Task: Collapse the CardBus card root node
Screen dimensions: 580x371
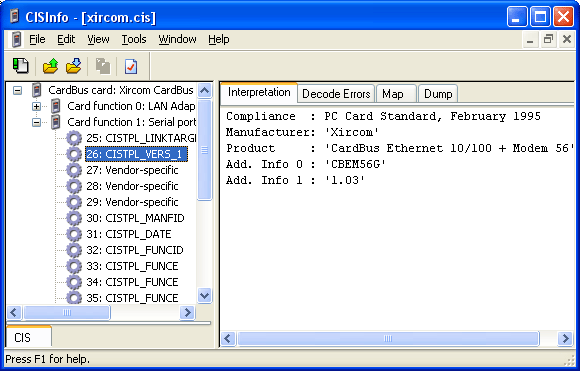Action: coord(17,90)
